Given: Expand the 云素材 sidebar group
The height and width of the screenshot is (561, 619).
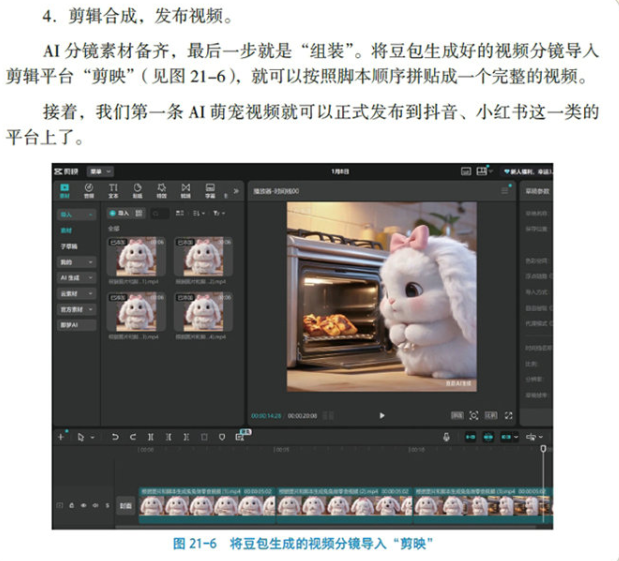Looking at the screenshot, I should [x=76, y=293].
